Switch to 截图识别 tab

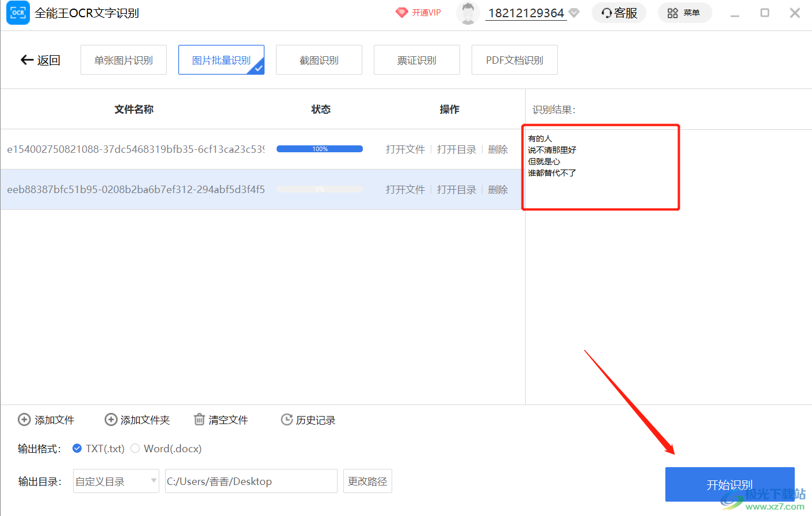coord(319,60)
